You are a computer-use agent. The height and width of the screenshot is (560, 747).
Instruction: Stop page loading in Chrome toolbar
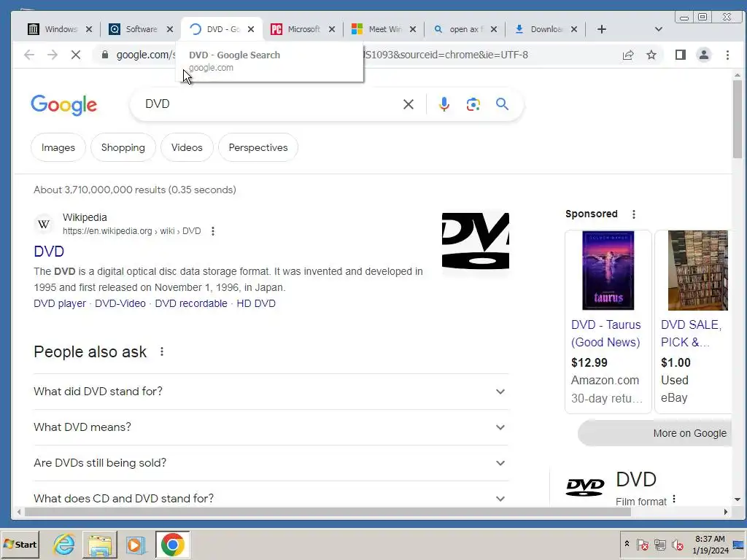pos(76,55)
